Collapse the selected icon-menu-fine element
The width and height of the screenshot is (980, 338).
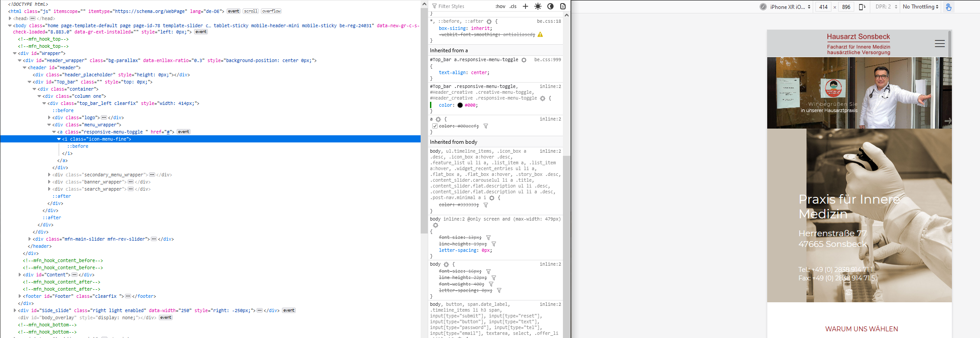click(x=59, y=139)
